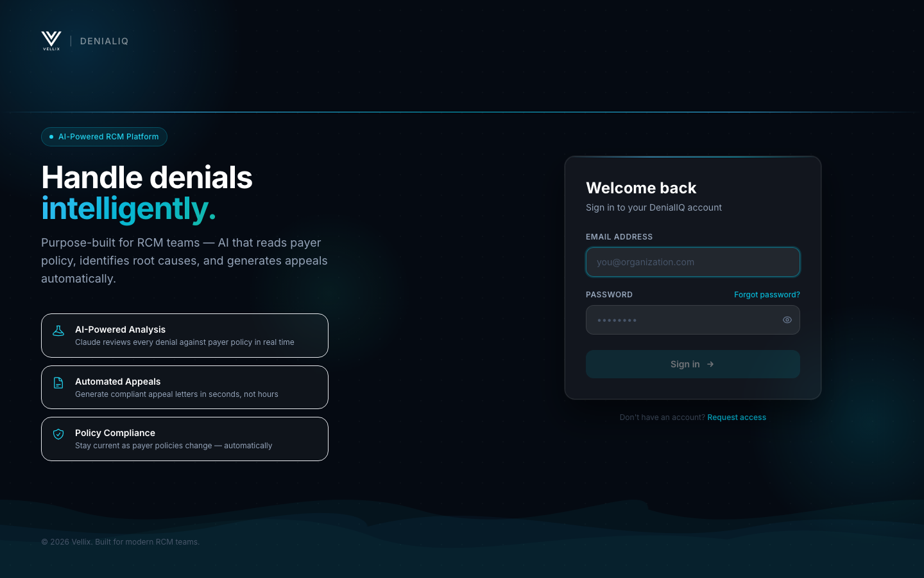Click the DENIALIQ brand text
This screenshot has width=924, height=578.
tap(104, 41)
